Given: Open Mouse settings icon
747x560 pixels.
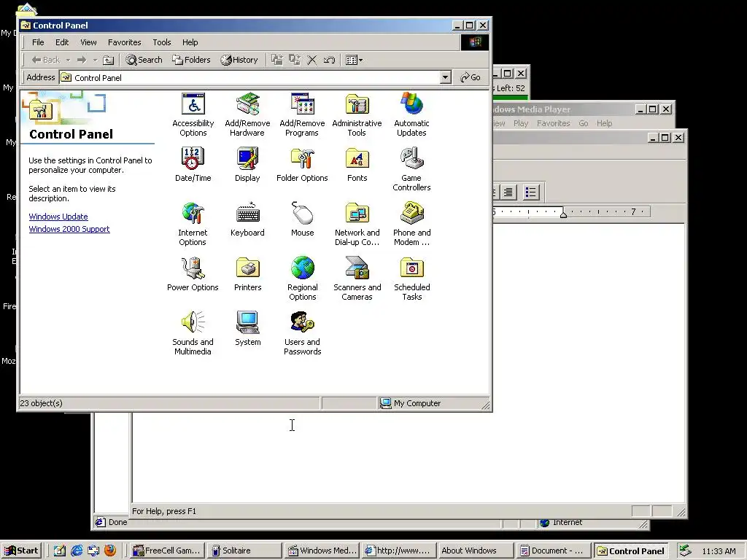Looking at the screenshot, I should pyautogui.click(x=302, y=219).
